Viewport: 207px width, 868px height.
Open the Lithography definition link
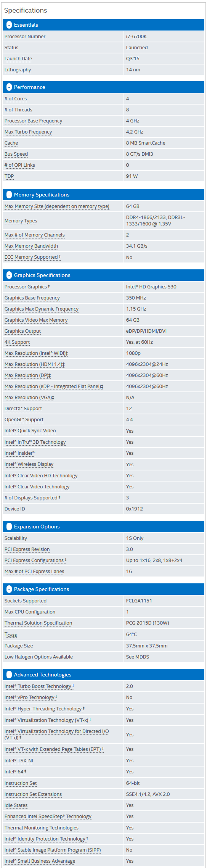click(18, 70)
